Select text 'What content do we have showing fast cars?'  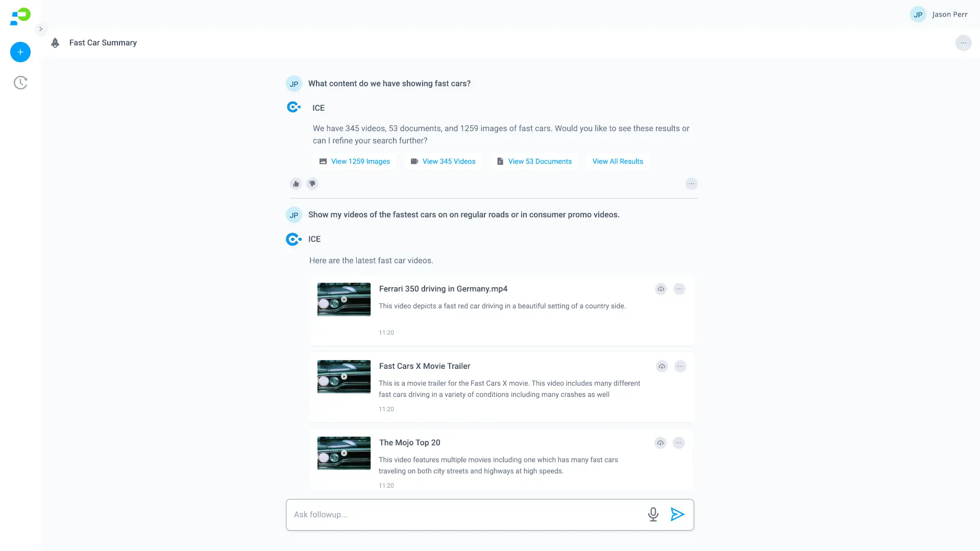[x=389, y=84]
